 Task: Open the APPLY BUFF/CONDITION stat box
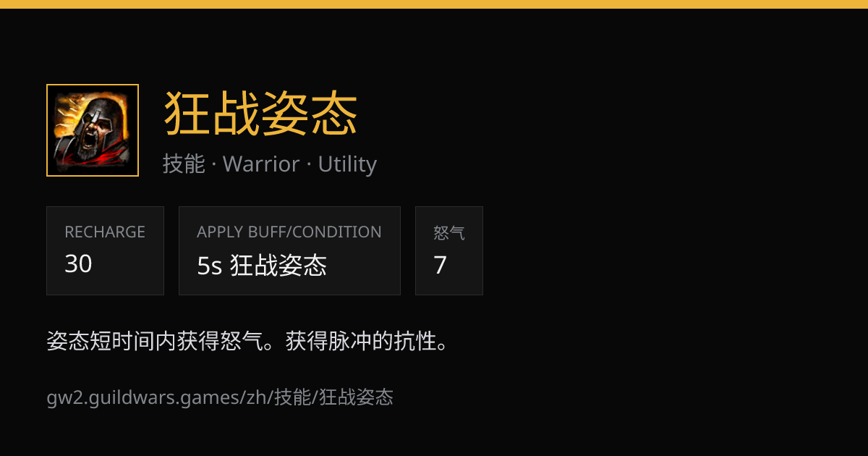pos(289,250)
